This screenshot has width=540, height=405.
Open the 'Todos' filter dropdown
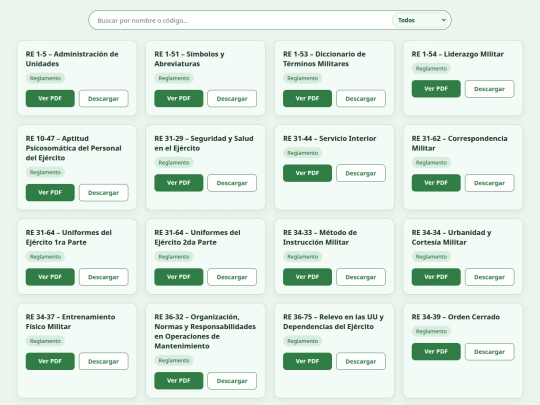(x=421, y=20)
